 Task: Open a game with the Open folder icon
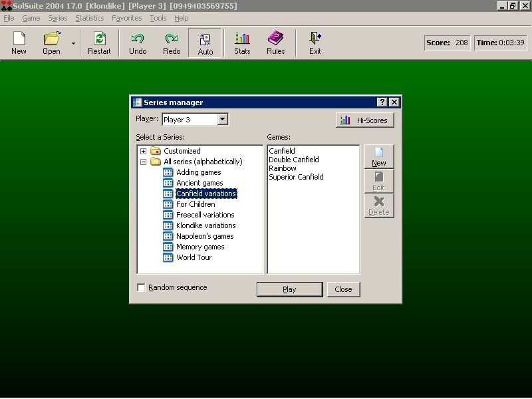pos(52,43)
